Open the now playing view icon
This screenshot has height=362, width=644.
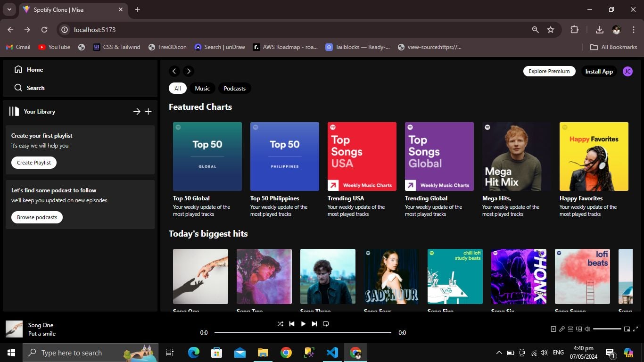(553, 329)
